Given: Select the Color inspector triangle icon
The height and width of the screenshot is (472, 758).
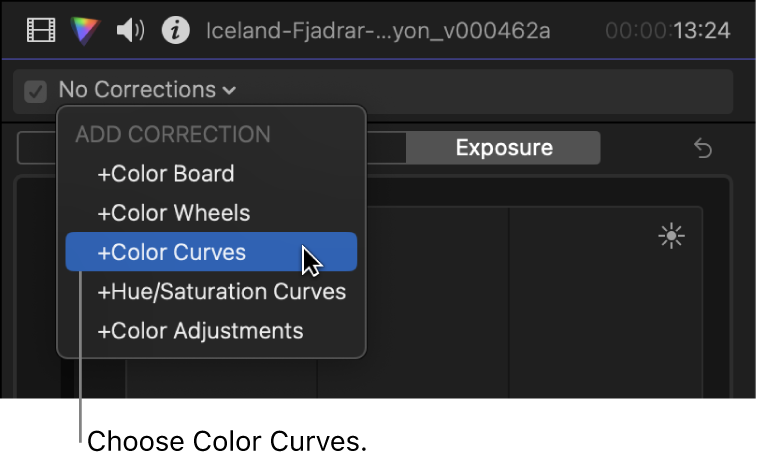Looking at the screenshot, I should 86,31.
